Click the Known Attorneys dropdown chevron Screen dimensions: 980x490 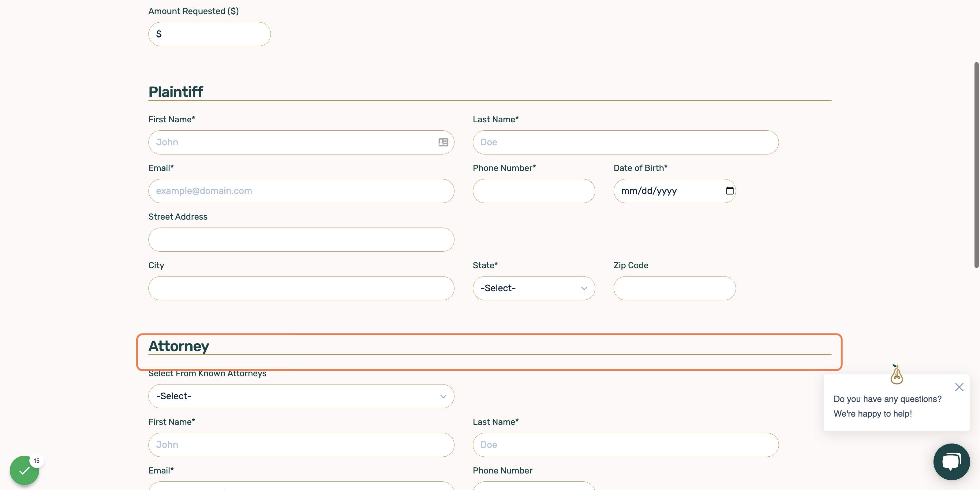point(443,396)
